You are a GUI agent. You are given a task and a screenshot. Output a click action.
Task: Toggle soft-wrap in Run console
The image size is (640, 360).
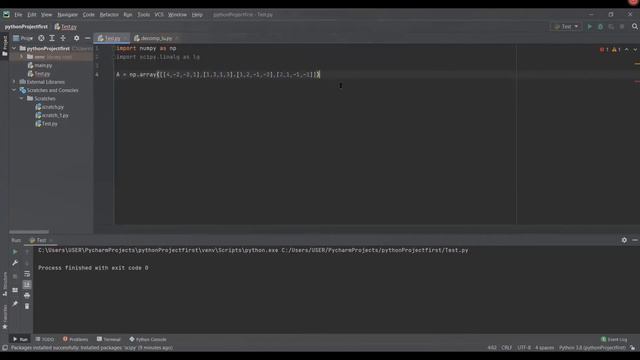click(x=27, y=273)
